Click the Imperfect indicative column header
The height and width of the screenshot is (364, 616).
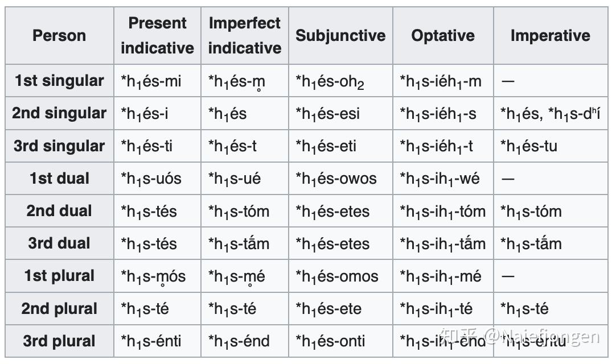tap(245, 35)
